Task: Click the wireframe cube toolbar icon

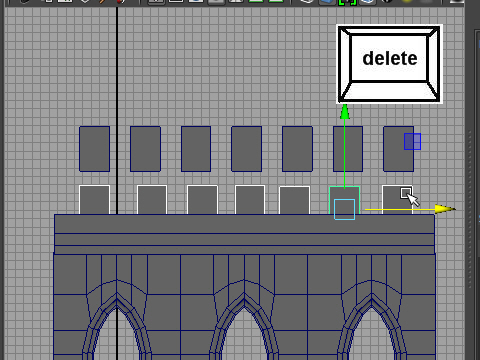Action: tap(307, 2)
